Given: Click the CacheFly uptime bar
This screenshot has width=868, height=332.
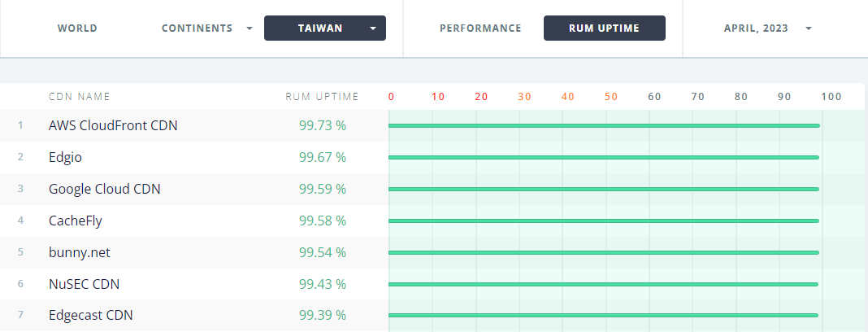Looking at the screenshot, I should point(604,221).
